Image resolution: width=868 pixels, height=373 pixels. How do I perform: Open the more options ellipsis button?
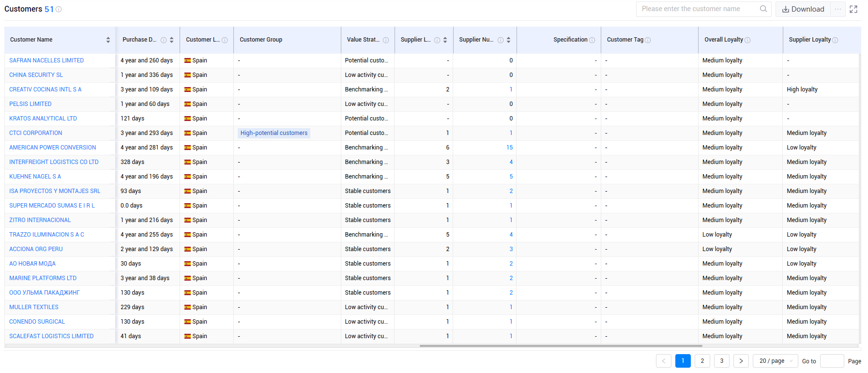tap(838, 9)
